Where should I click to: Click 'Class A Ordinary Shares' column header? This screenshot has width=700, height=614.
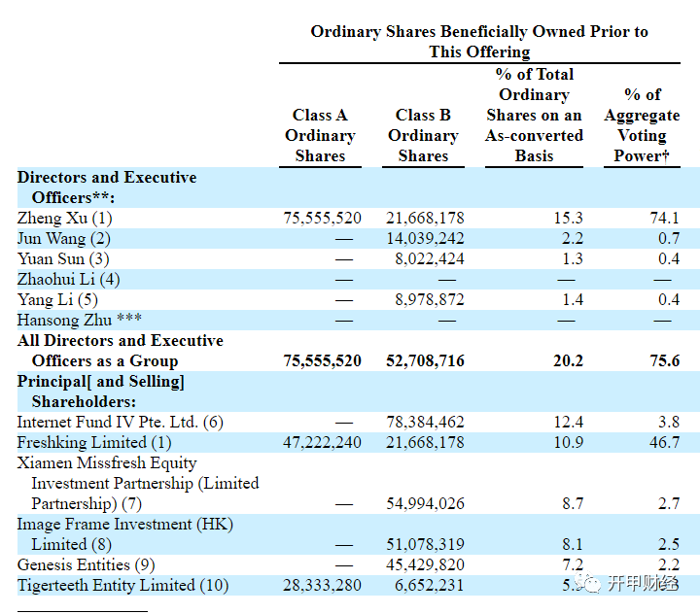click(320, 136)
